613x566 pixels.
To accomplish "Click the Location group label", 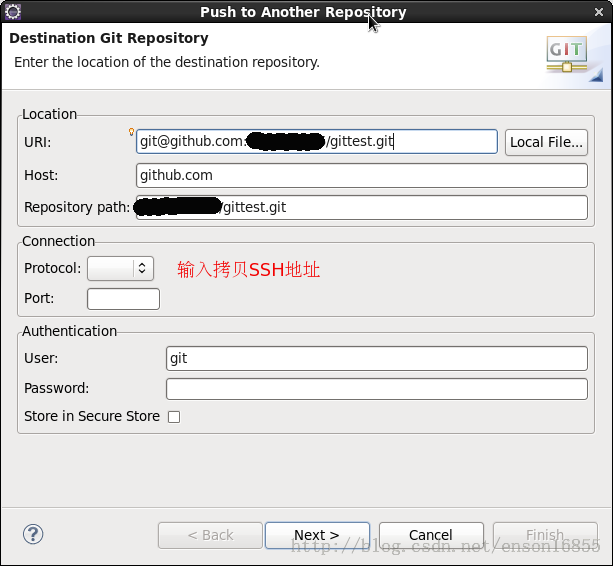I will point(49,114).
